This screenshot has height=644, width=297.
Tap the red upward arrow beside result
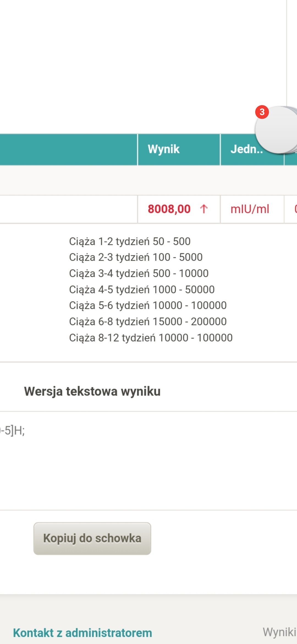point(204,209)
